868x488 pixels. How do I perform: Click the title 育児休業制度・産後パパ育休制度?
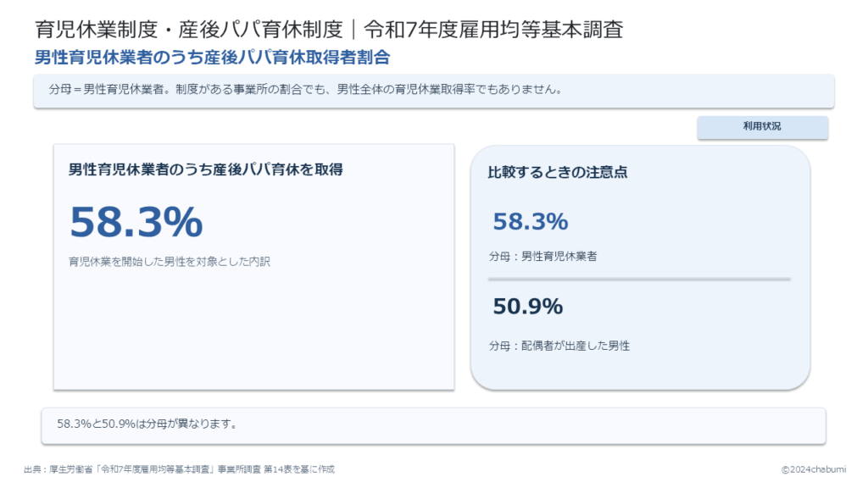click(189, 30)
